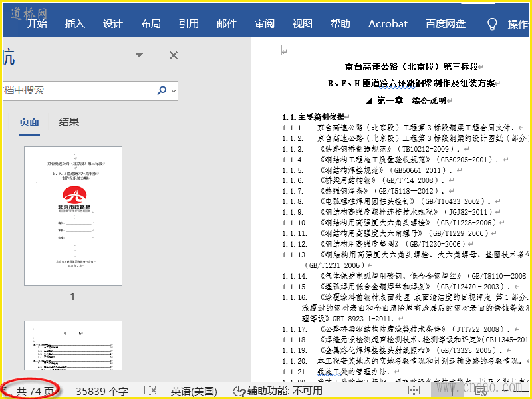Open the 引用 ribbon tab

[189, 23]
